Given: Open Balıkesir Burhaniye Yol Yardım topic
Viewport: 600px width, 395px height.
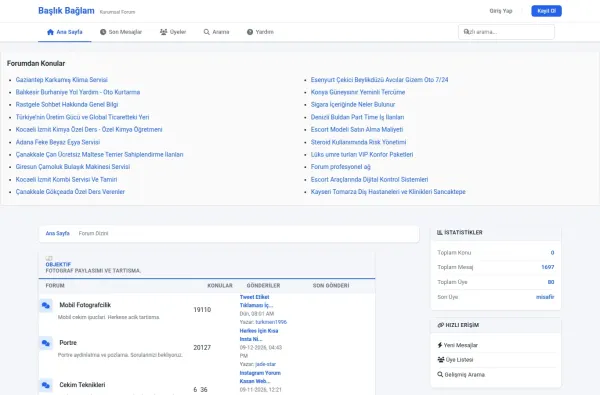Looking at the screenshot, I should (78, 92).
